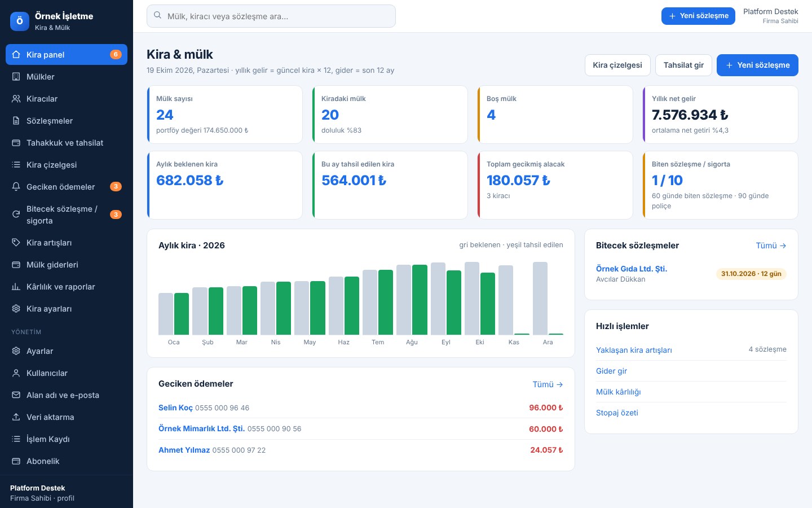The width and height of the screenshot is (812, 508).
Task: Click the Sözleşmeler document icon
Action: [x=16, y=121]
